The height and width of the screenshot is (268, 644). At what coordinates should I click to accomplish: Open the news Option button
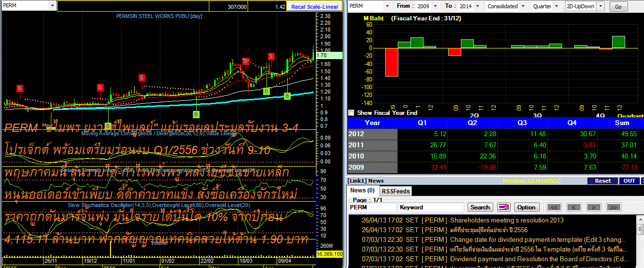click(x=526, y=207)
